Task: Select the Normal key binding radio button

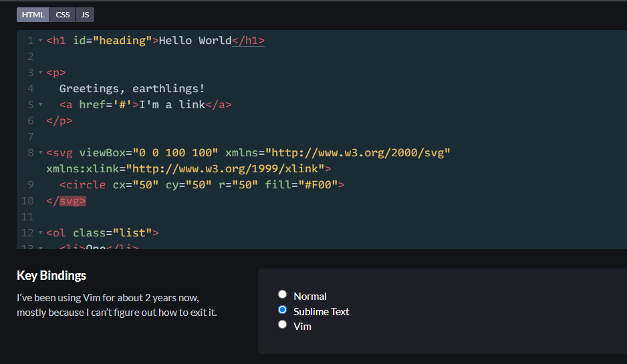Action: (x=282, y=295)
